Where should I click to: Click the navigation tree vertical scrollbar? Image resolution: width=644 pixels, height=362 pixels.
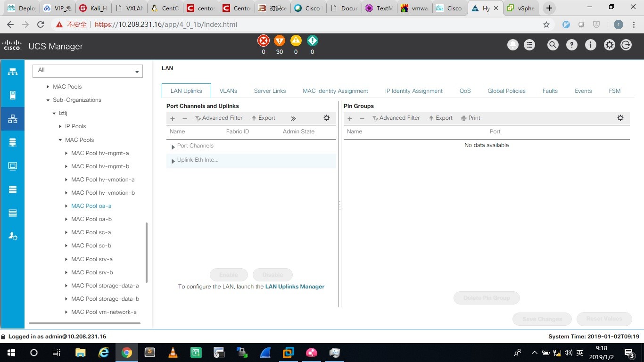(147, 253)
